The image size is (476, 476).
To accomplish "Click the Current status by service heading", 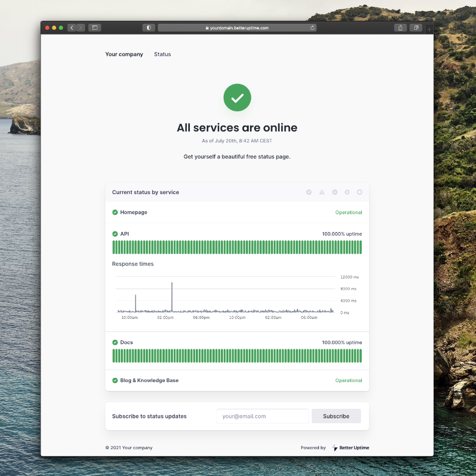I will click(x=145, y=192).
